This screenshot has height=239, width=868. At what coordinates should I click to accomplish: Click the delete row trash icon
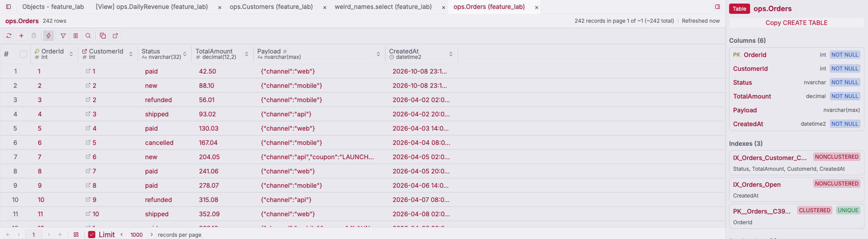[34, 36]
